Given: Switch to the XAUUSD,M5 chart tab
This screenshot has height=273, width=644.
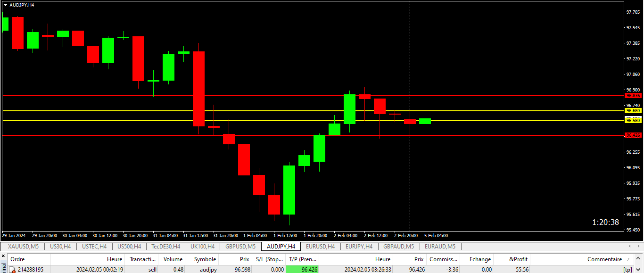Looking at the screenshot, I should click(23, 247).
